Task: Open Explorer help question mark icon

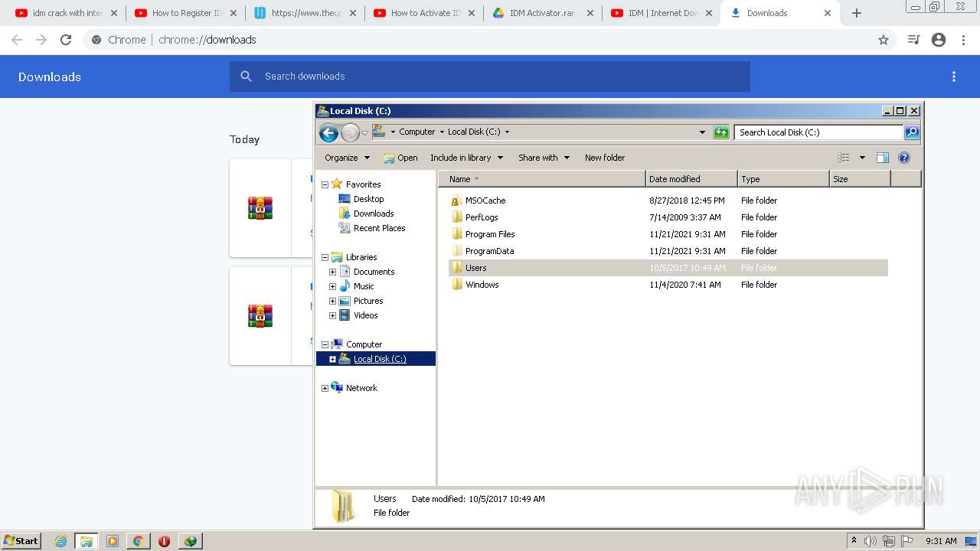Action: pos(904,158)
